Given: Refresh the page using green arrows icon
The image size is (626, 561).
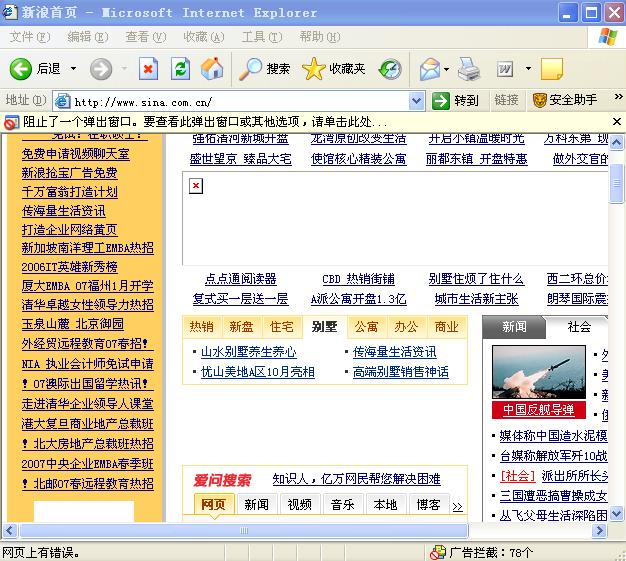Looking at the screenshot, I should coord(180,69).
